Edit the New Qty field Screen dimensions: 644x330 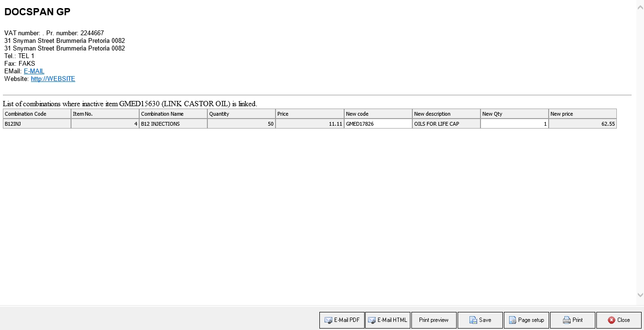pos(514,124)
